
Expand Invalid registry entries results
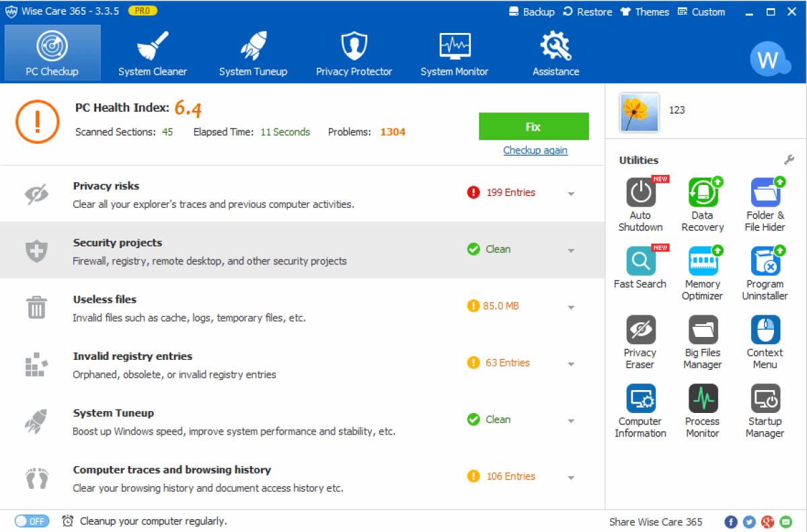571,364
